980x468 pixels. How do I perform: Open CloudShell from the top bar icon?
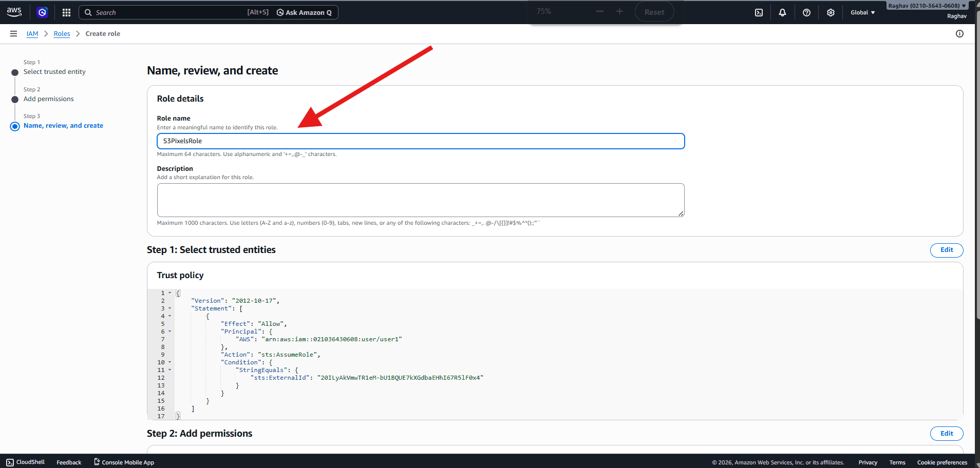pos(759,12)
